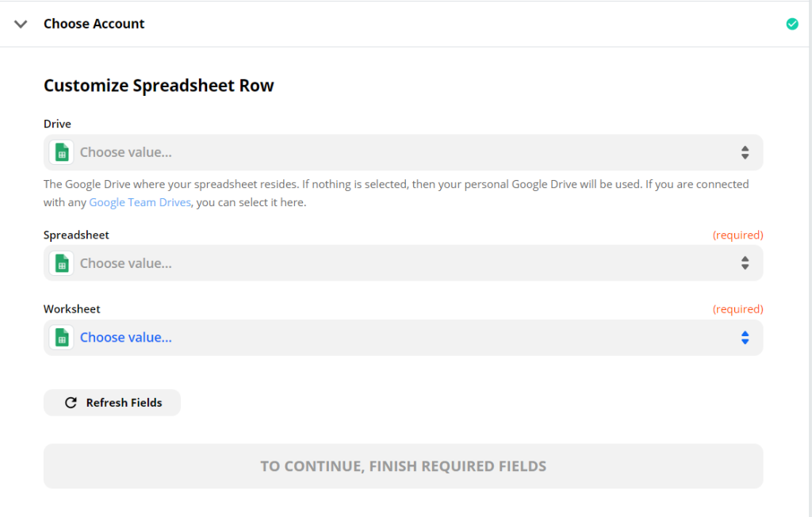This screenshot has height=517, width=812.
Task: Click the Spreadsheet field label
Action: tap(76, 236)
